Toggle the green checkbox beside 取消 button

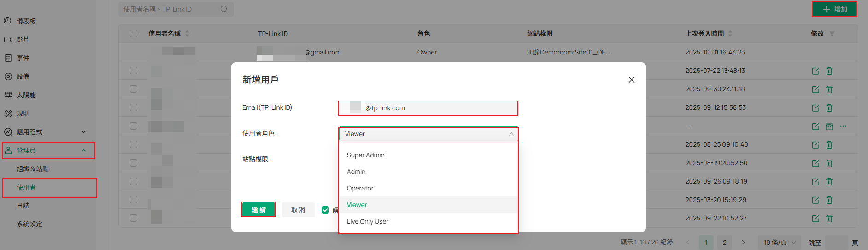coord(325,210)
